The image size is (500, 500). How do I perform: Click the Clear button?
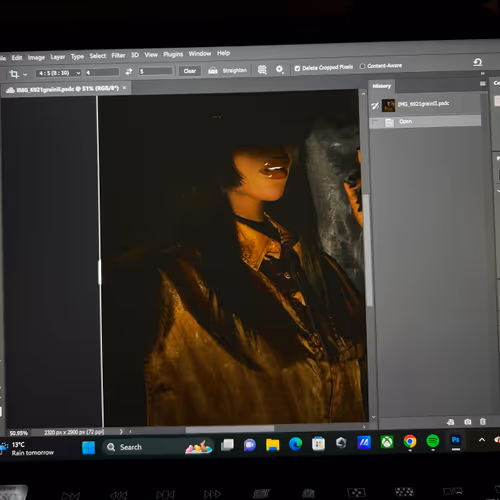pos(190,71)
